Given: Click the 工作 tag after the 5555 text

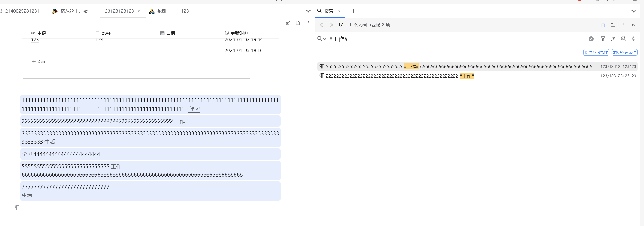Looking at the screenshot, I should point(116,167).
